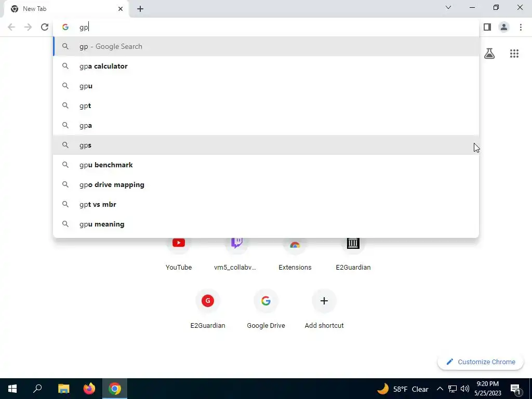Open the notification center icon
This screenshot has width=532, height=399.
[515, 389]
